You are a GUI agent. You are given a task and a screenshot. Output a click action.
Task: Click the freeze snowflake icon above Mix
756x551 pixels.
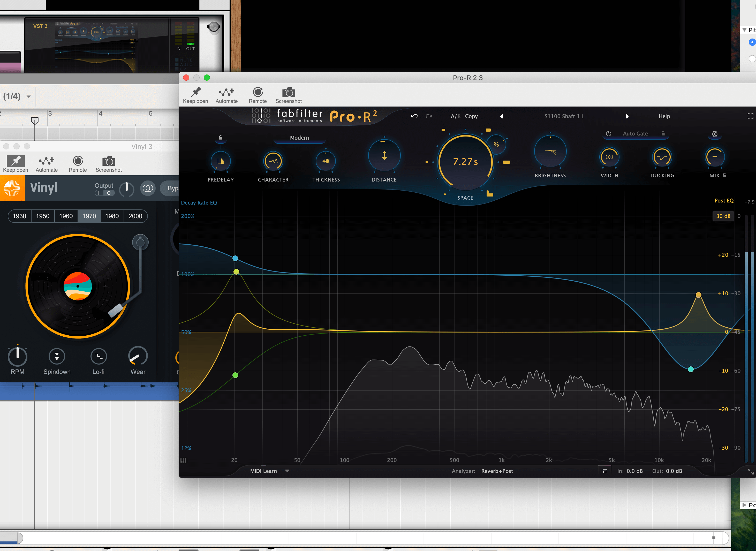(x=715, y=134)
